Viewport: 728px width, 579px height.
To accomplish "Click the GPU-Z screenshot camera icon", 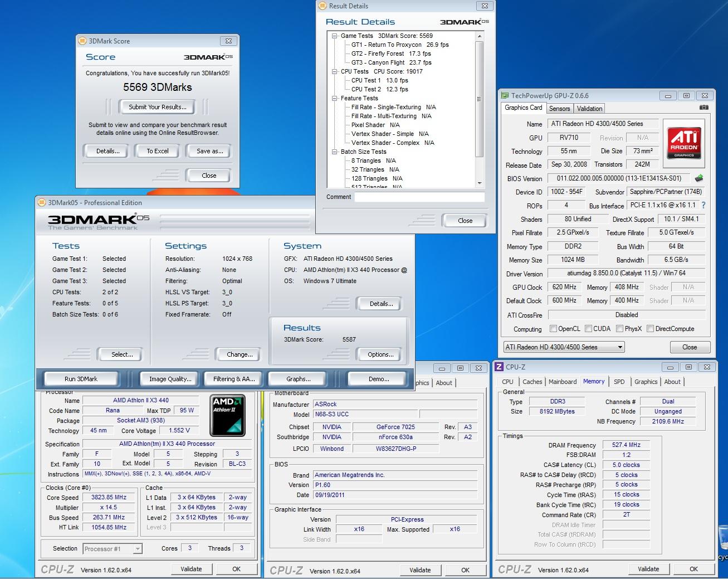I will (x=703, y=108).
